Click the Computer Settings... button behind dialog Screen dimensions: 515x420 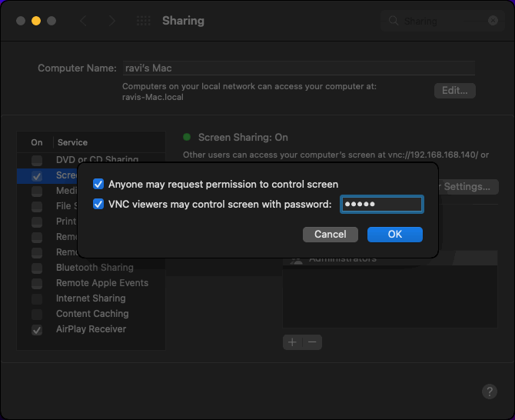coord(469,187)
